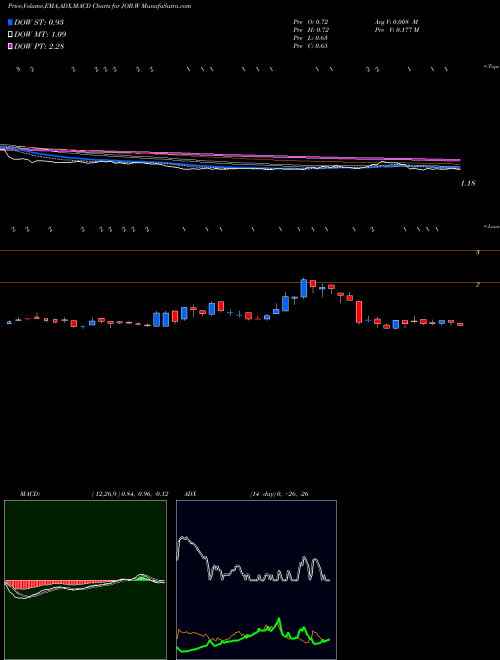Click the price axis label '3'
Viewport: 500px width, 660px height.
(x=477, y=253)
